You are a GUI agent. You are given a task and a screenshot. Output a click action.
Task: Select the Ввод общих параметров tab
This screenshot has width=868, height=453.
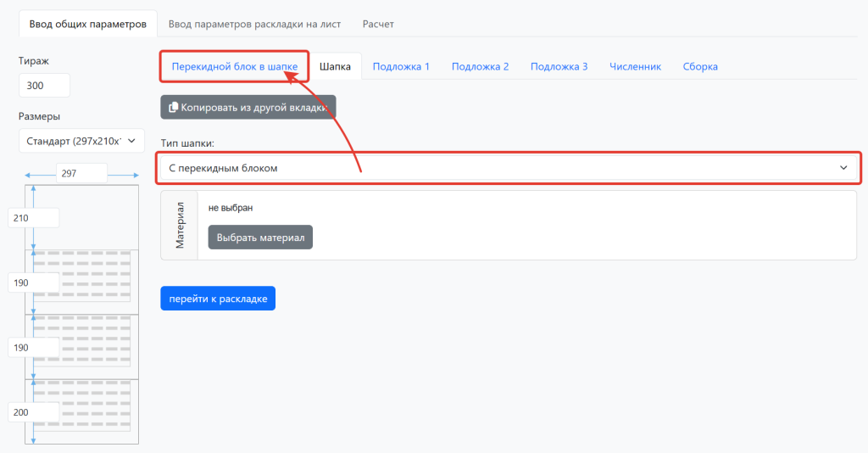pyautogui.click(x=88, y=24)
